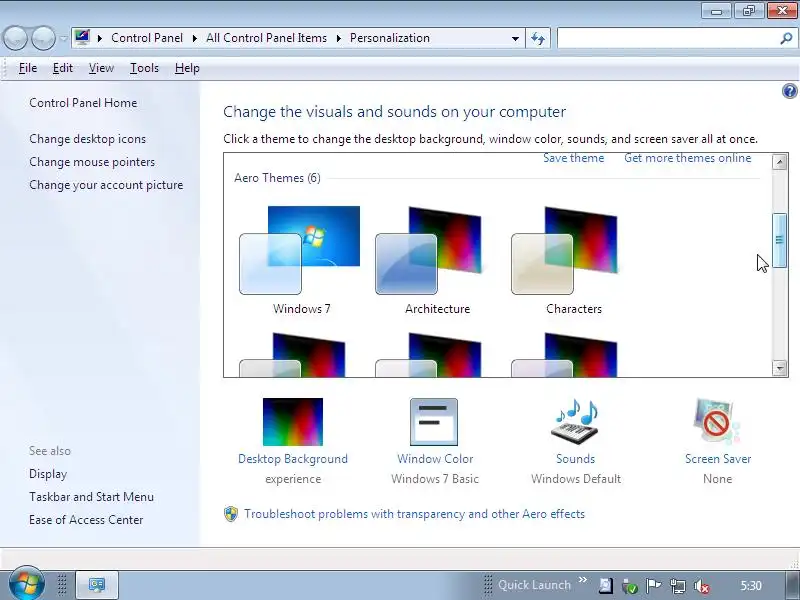800x600 pixels.
Task: Click the Safely Remove Hardware tray icon
Action: coord(630,587)
